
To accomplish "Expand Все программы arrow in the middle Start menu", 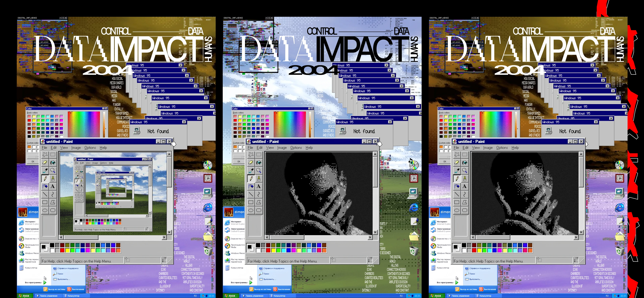I will click(x=251, y=283).
